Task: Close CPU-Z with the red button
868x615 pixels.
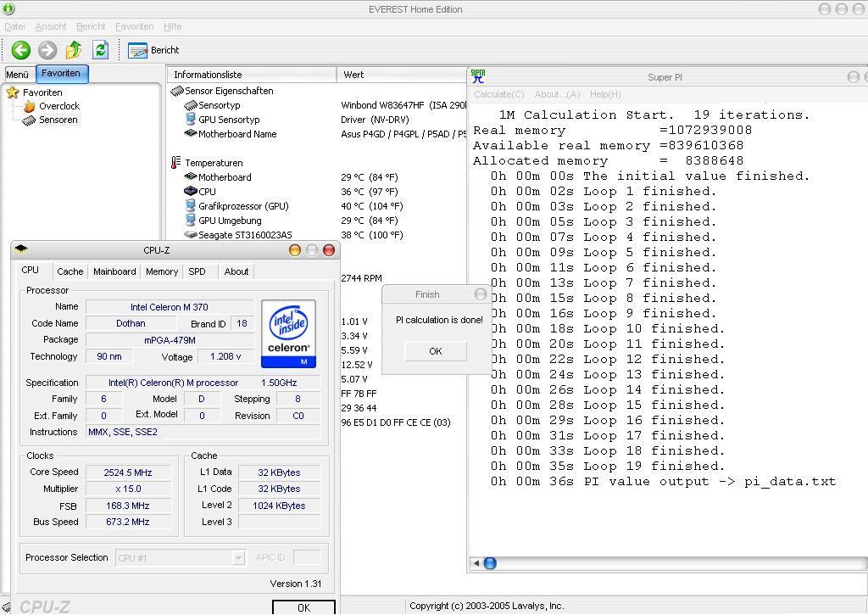Action: [x=329, y=250]
